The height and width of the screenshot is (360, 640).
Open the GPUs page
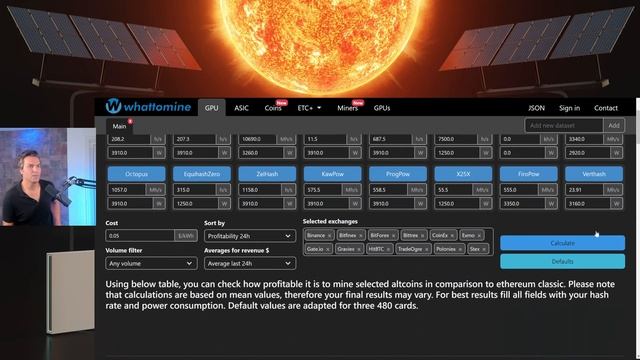click(x=382, y=108)
